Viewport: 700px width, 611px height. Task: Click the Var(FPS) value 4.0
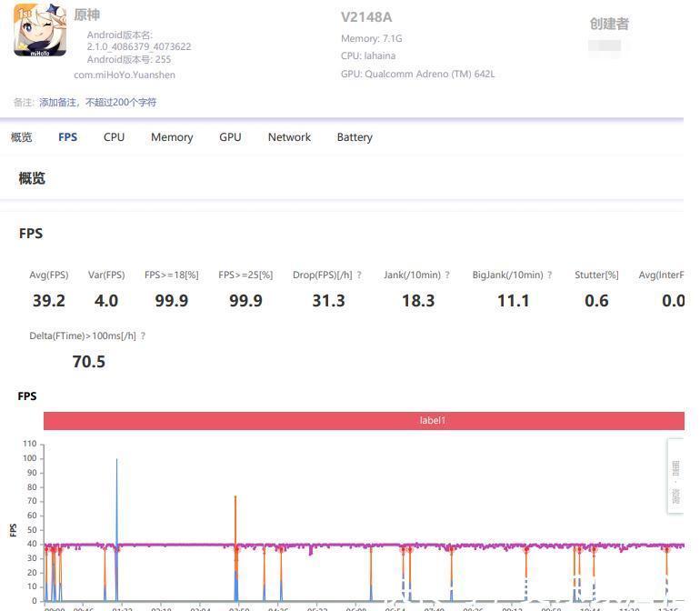coord(106,301)
